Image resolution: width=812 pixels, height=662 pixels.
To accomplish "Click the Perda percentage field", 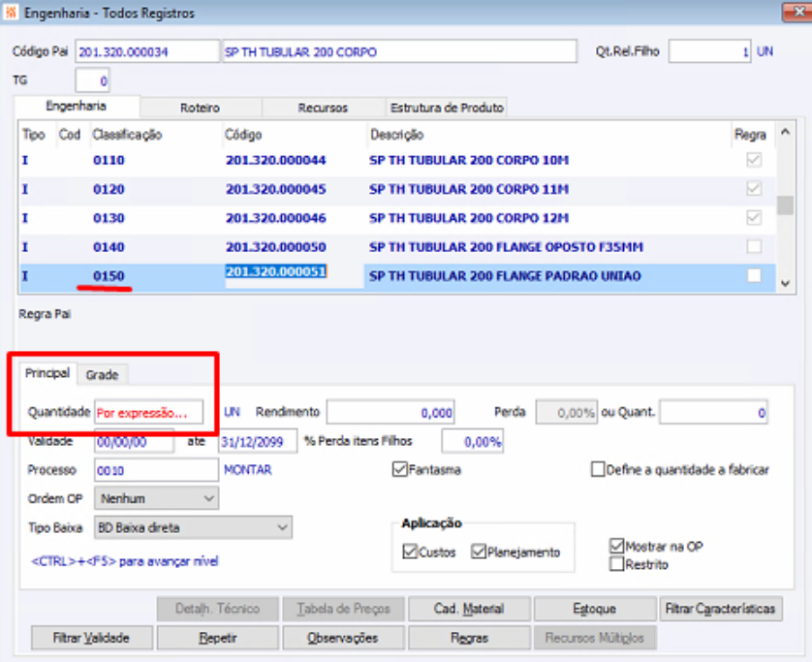I will pyautogui.click(x=567, y=412).
